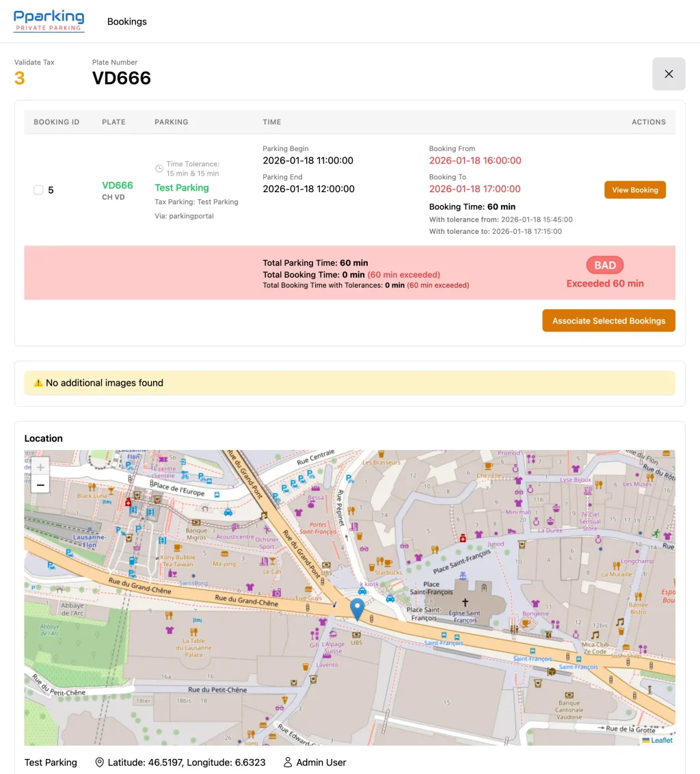Image resolution: width=700 pixels, height=774 pixels.
Task: Click the green VD666 plate link
Action: click(118, 185)
